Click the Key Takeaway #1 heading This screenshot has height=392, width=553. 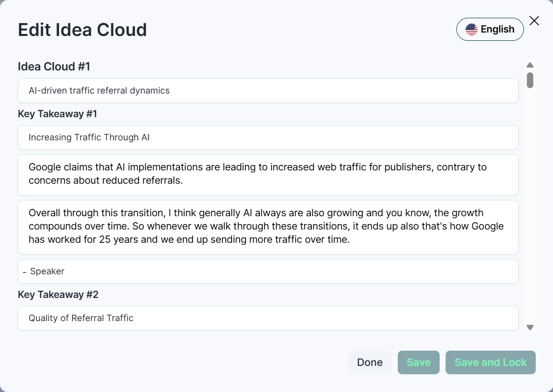(x=58, y=114)
